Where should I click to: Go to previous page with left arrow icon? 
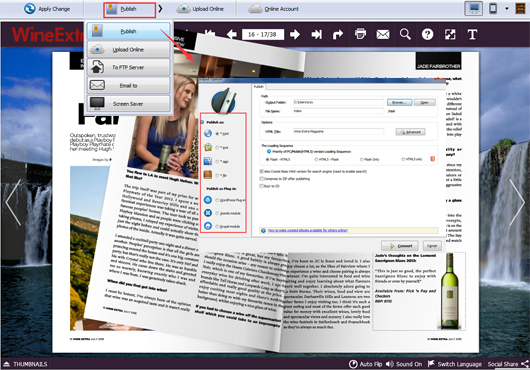232,34
